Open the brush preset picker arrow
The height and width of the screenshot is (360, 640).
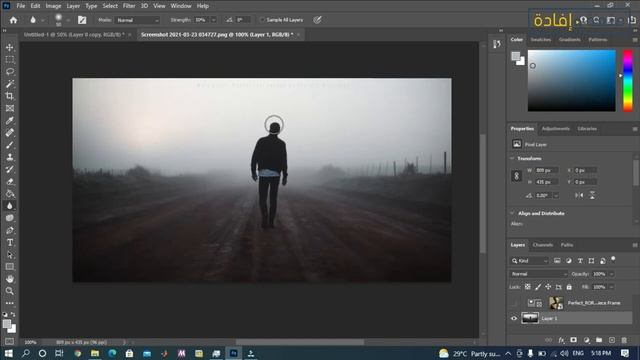tap(68, 20)
